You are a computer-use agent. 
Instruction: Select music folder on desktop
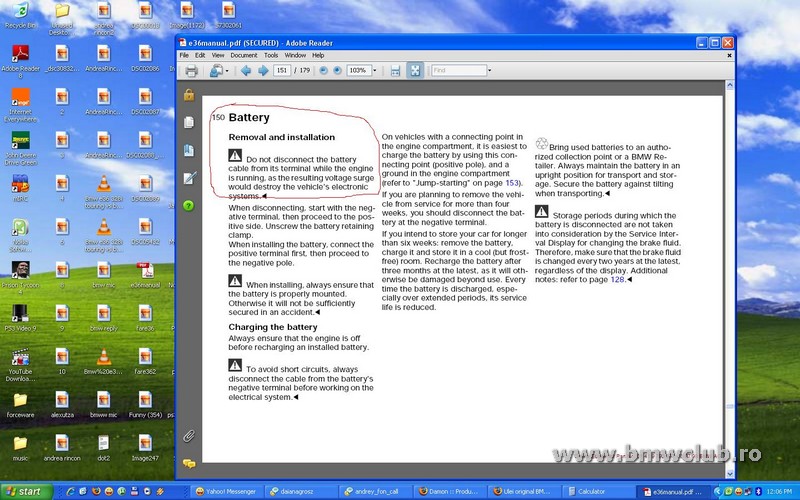point(20,448)
